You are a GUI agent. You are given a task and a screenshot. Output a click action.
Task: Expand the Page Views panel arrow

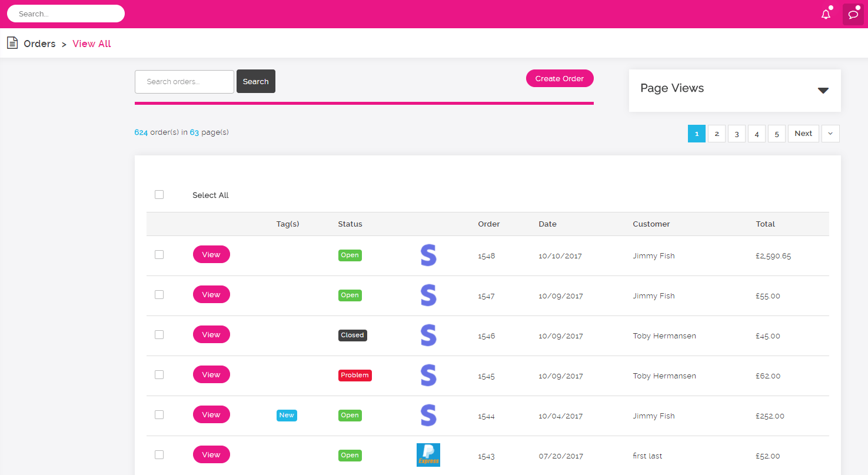[x=823, y=91]
